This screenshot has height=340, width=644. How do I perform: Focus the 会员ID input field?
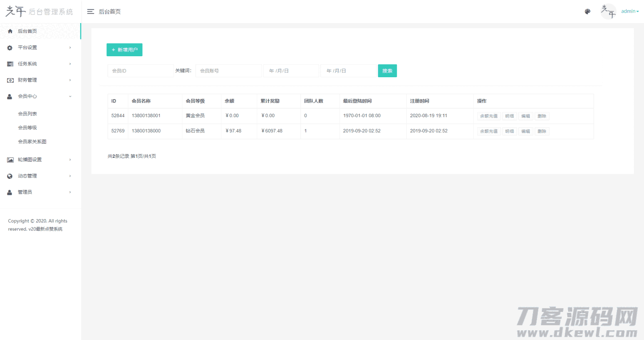pos(140,71)
